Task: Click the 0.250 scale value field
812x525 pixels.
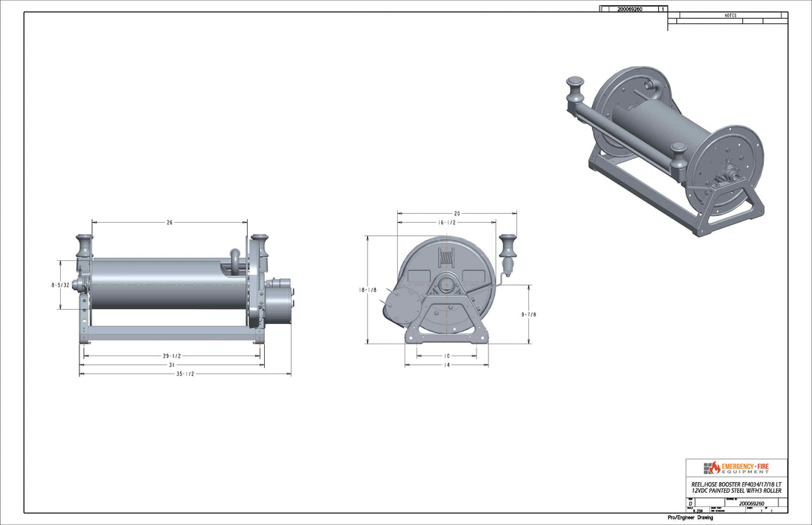Action: click(698, 509)
